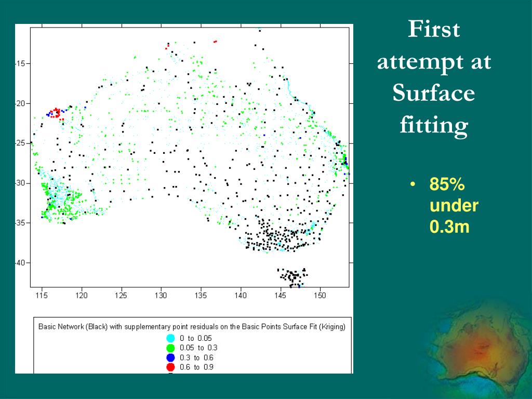
Task: Click the red legend dot for 0.6 to 0.9
Action: (170, 367)
